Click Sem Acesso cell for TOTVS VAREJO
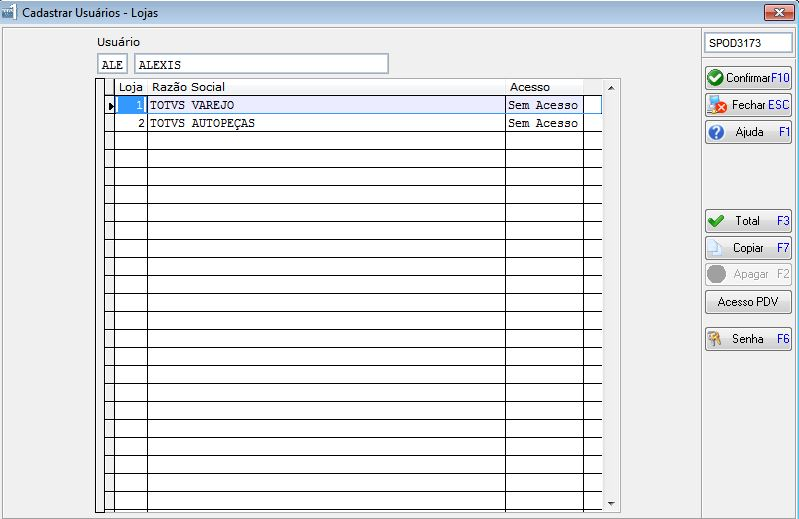 coord(544,105)
